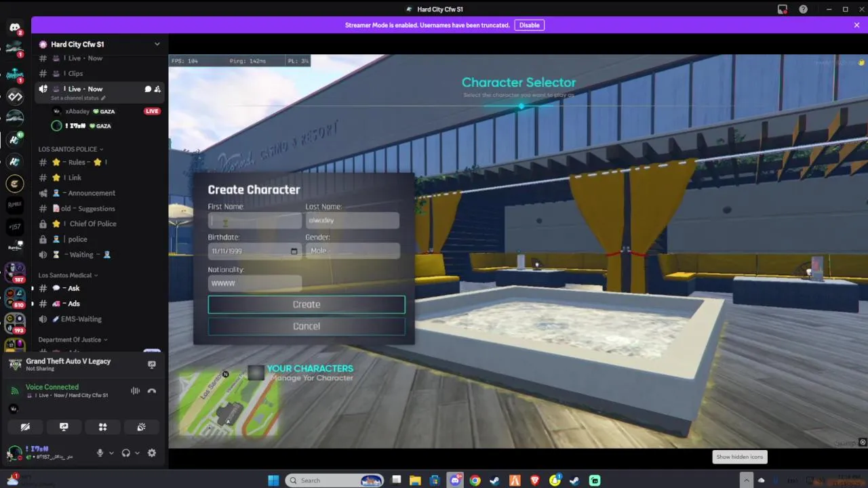
Task: Mute microphone in user panel
Action: click(100, 453)
